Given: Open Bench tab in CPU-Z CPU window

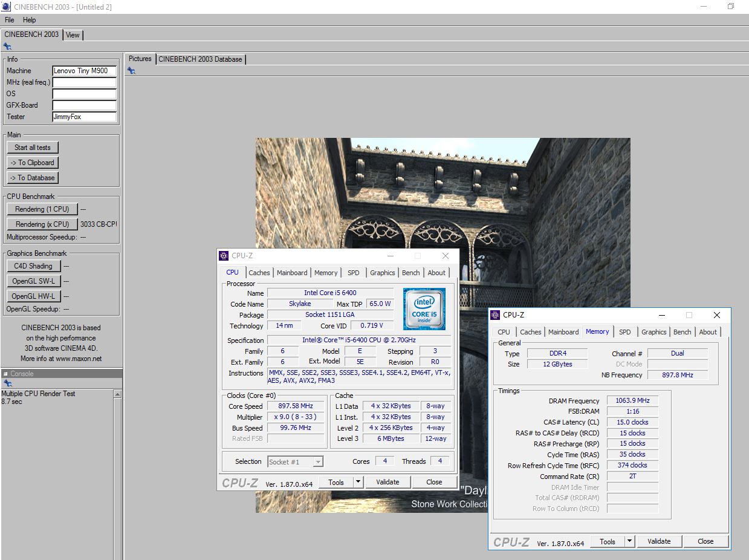Looking at the screenshot, I should click(x=411, y=273).
